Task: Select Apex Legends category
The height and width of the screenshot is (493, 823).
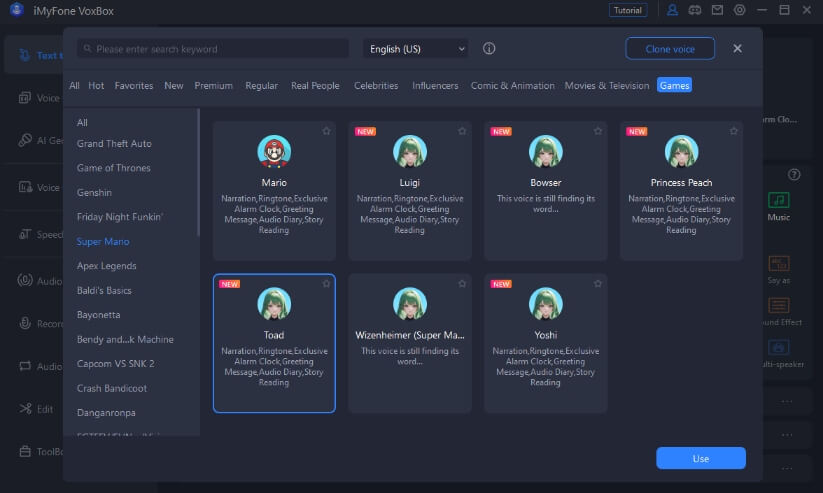Action: (107, 266)
